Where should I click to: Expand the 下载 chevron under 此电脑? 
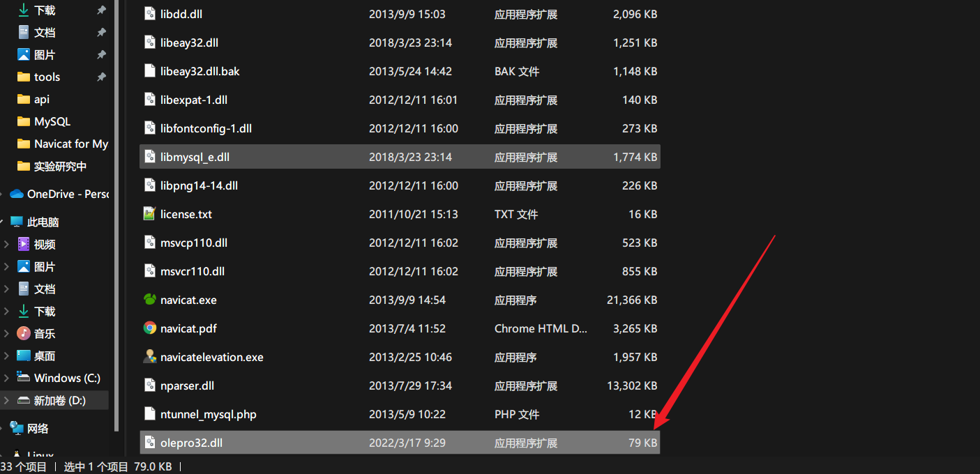pyautogui.click(x=7, y=311)
